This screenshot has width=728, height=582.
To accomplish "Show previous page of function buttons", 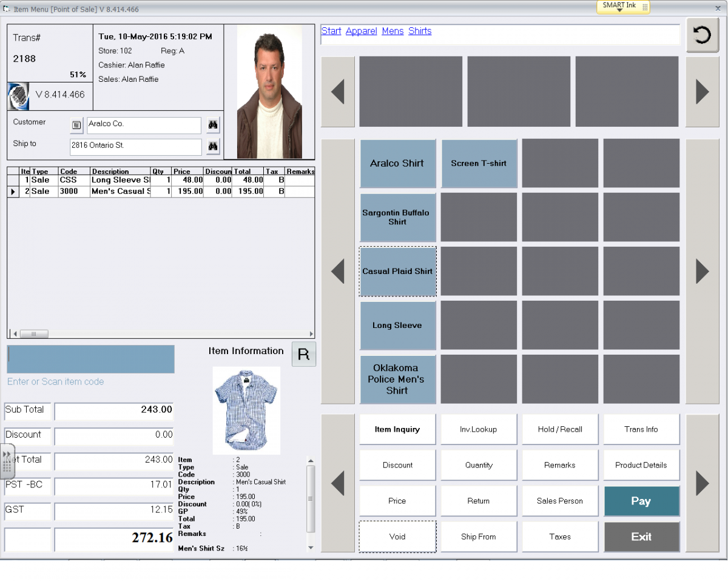I will 338,483.
